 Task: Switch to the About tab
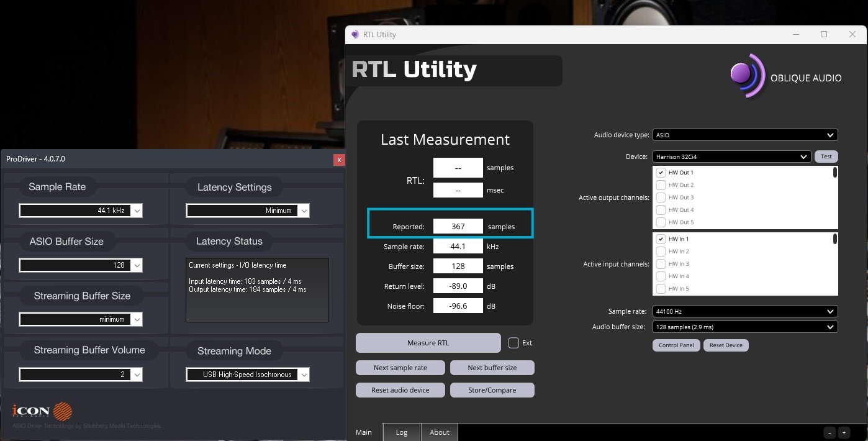click(440, 432)
